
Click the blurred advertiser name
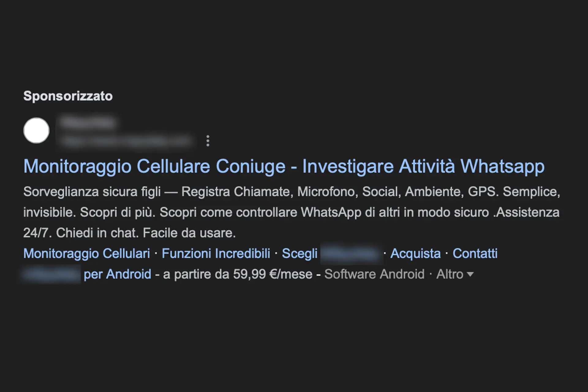click(88, 123)
